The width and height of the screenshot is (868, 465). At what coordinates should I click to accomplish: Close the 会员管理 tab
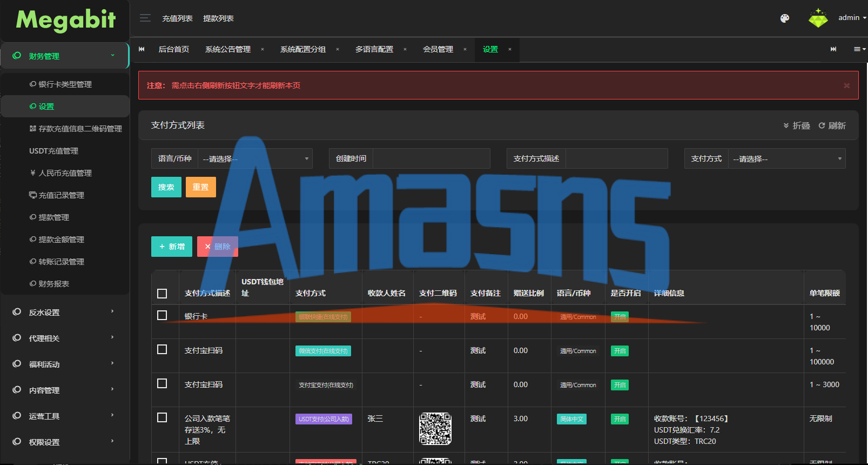[x=465, y=49]
